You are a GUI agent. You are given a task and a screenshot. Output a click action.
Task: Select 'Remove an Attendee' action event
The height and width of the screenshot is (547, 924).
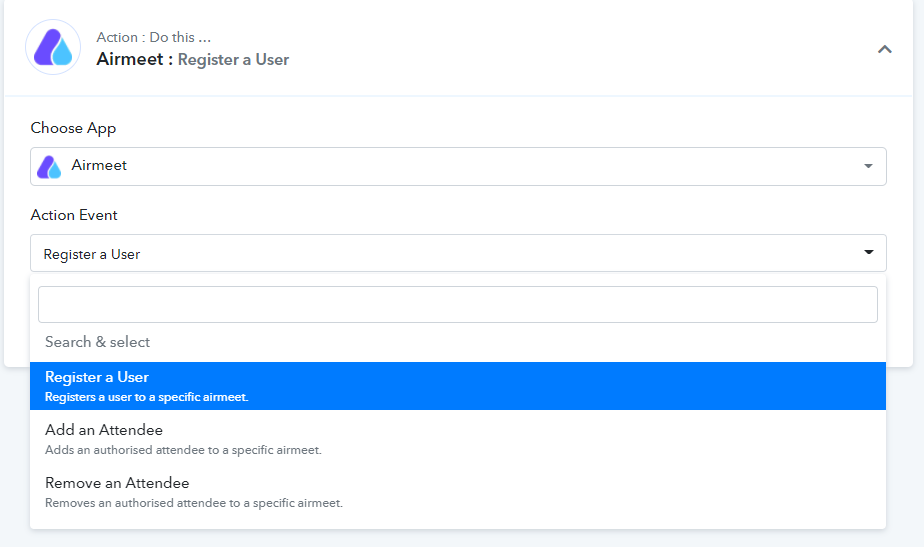(458, 492)
